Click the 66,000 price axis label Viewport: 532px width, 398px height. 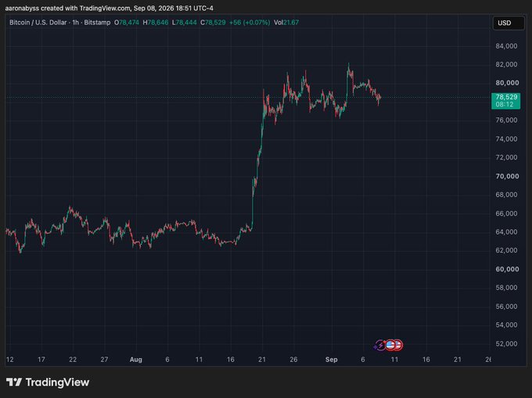point(506,213)
